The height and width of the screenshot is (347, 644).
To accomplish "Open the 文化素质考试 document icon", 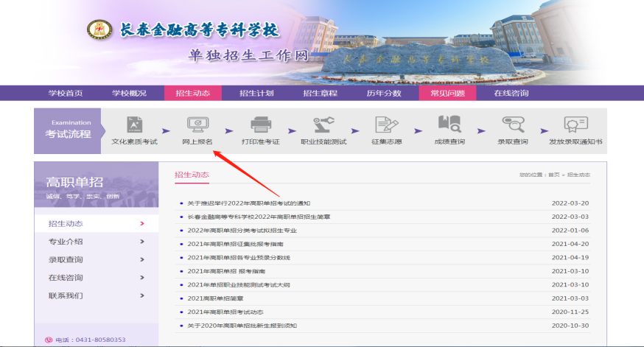I will [x=134, y=125].
